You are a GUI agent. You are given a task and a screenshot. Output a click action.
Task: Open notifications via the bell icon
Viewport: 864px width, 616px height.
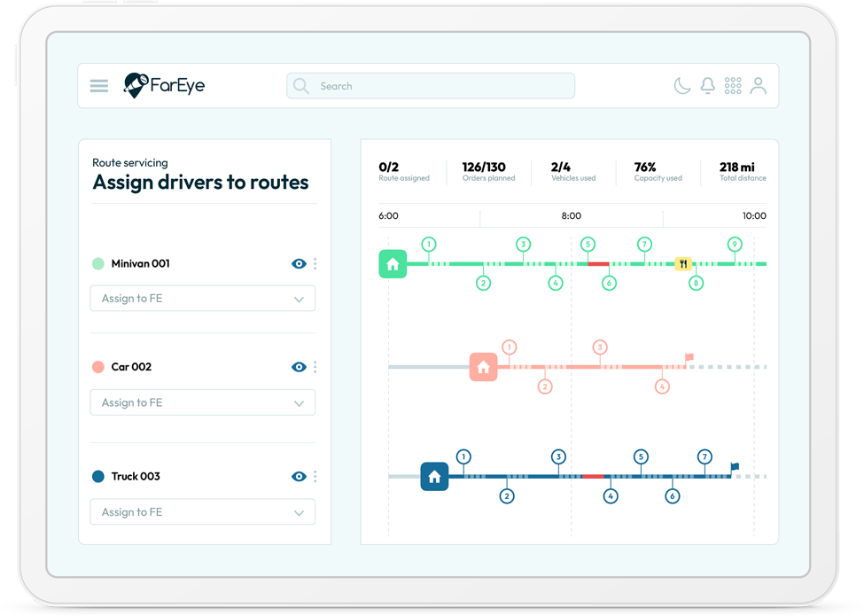[x=707, y=86]
